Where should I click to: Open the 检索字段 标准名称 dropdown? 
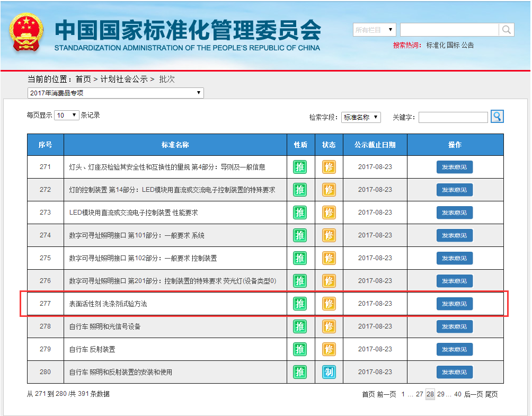coord(361,117)
